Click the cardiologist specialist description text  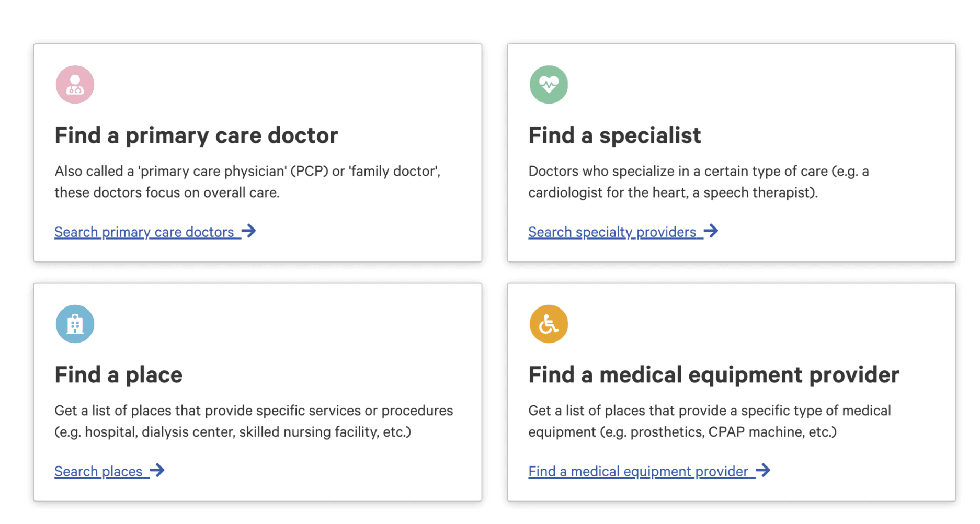[698, 182]
